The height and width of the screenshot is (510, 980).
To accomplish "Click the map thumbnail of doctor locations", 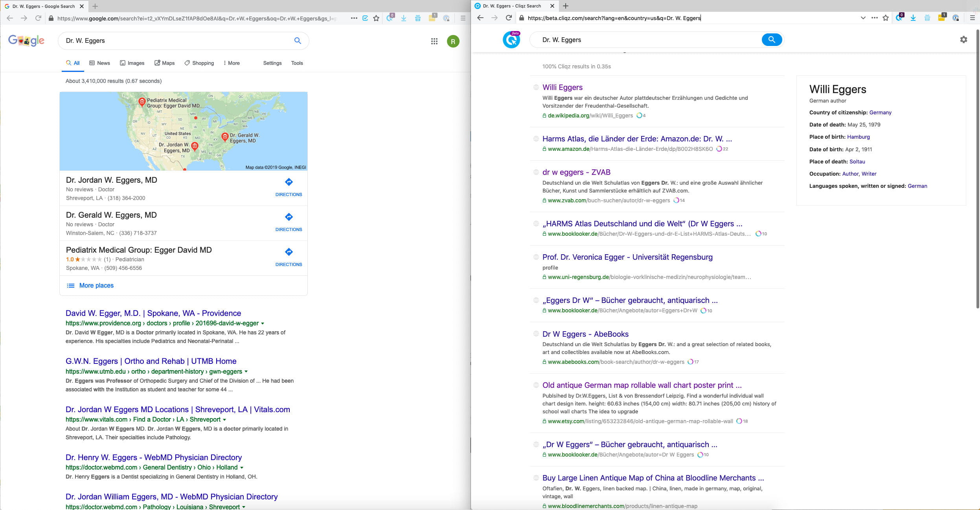I will click(x=184, y=131).
